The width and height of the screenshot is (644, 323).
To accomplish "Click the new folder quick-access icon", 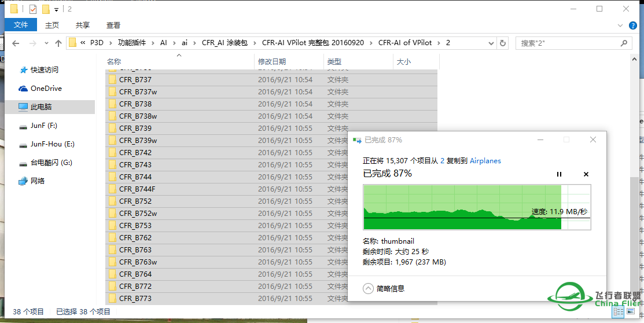I will 46,9.
